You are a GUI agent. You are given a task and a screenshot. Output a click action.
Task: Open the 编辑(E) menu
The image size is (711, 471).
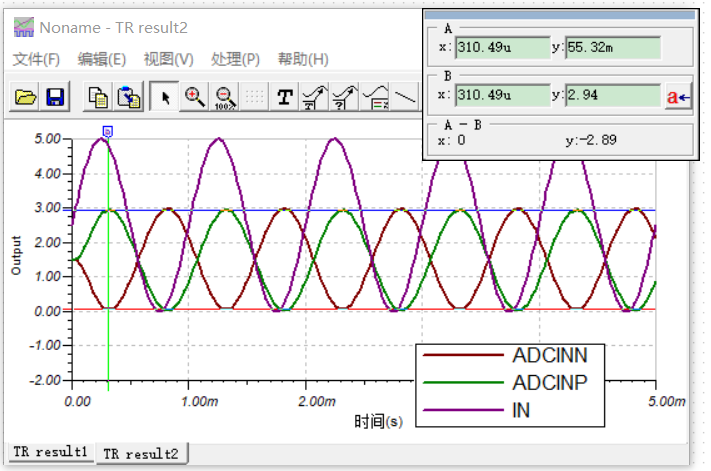pyautogui.click(x=102, y=59)
